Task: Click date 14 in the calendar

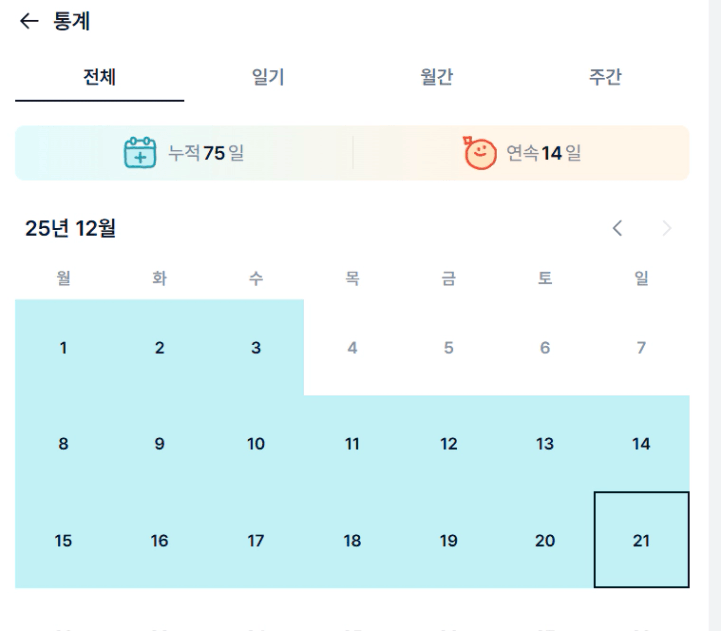Action: pyautogui.click(x=641, y=444)
